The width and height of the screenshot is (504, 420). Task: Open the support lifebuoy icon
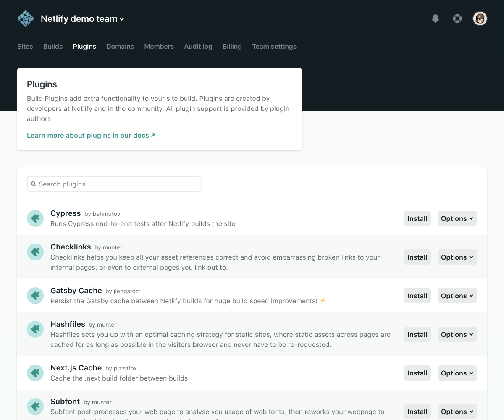point(457,18)
